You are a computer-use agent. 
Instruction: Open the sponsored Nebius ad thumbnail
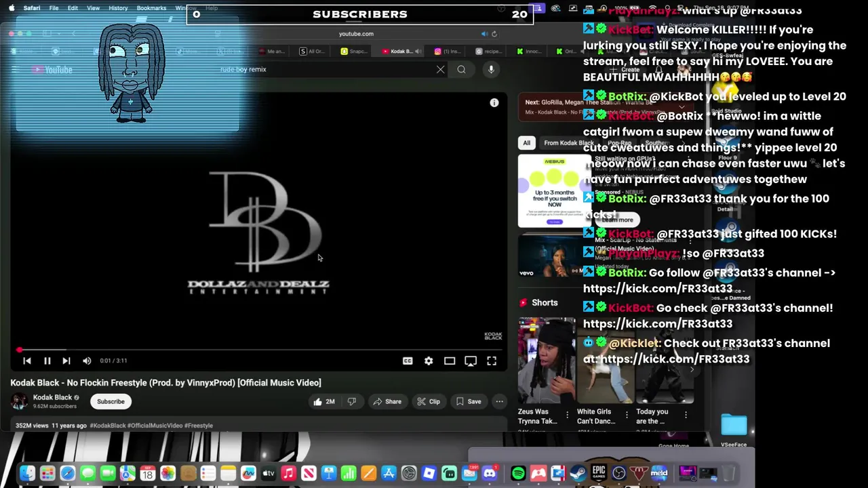[x=554, y=191]
